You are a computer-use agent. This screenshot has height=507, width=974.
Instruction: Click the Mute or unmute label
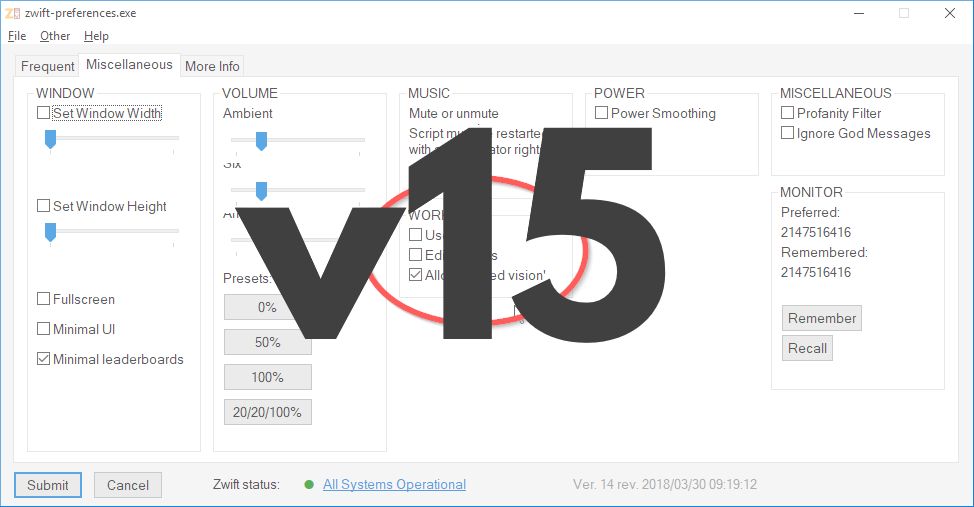click(453, 114)
